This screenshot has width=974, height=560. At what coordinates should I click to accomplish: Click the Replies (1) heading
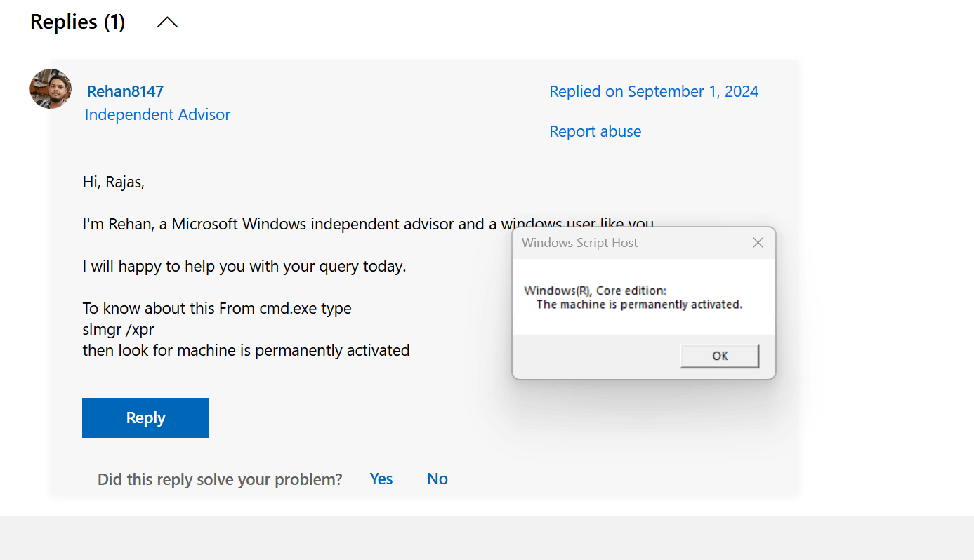coord(77,22)
